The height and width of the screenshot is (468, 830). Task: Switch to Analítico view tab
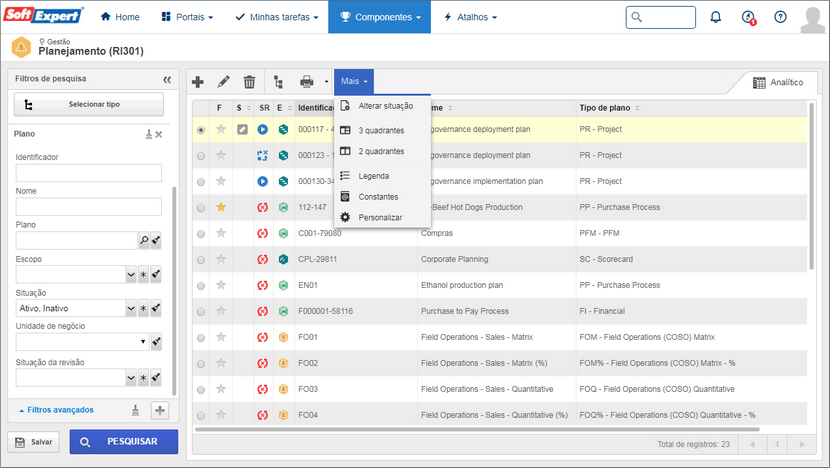[x=778, y=83]
